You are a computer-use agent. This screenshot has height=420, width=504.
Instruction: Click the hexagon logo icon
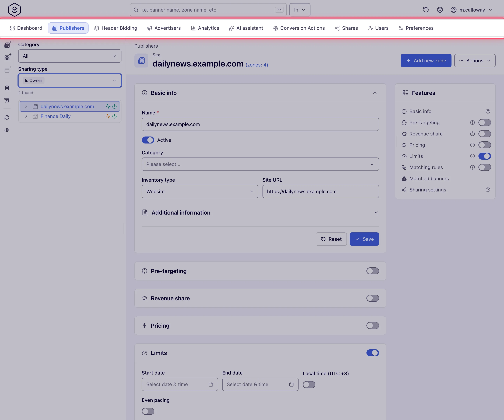click(x=14, y=10)
